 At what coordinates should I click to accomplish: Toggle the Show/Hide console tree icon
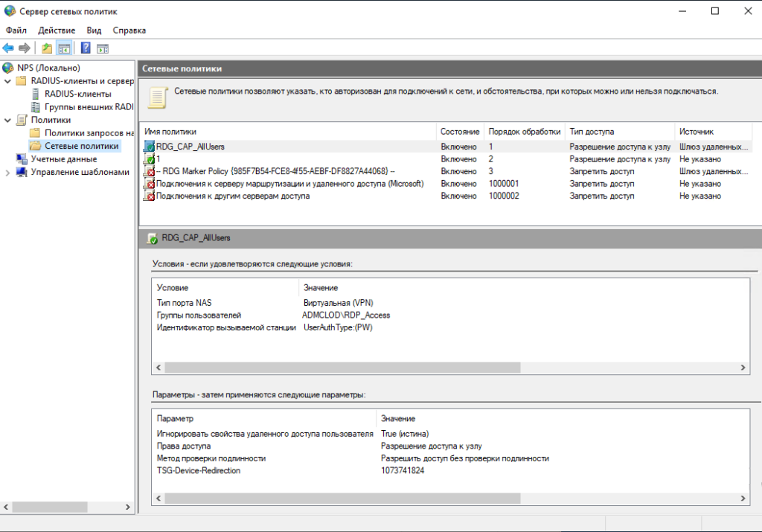[x=64, y=48]
